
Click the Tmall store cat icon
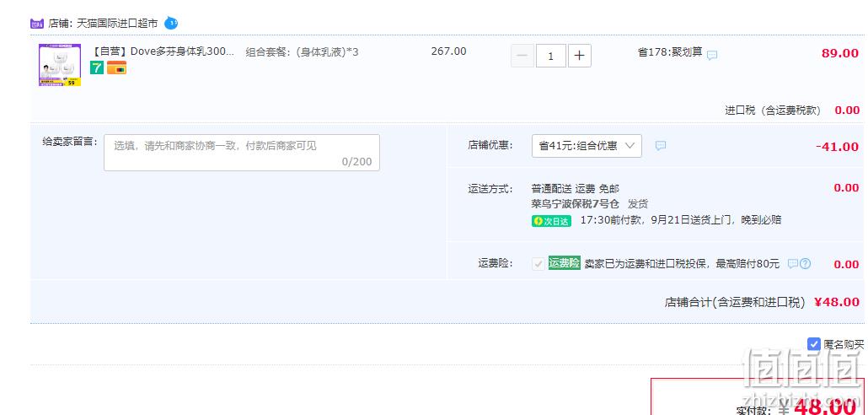[x=37, y=24]
